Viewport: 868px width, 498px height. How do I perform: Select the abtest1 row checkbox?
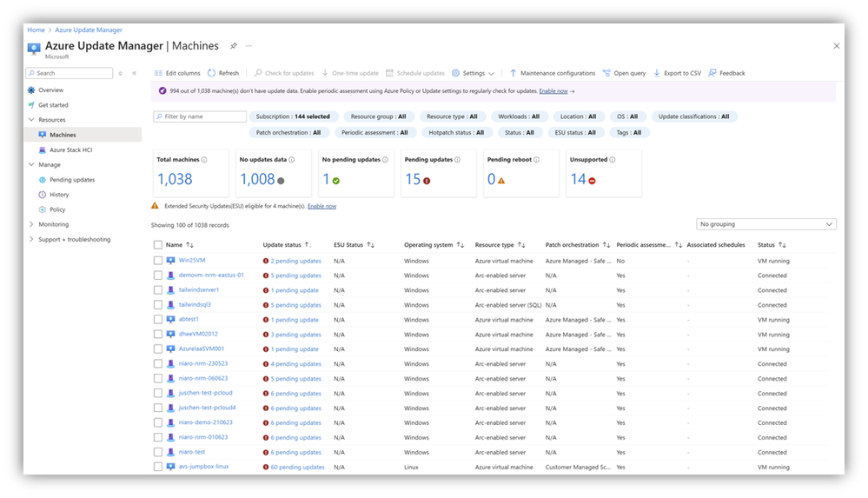coord(158,320)
